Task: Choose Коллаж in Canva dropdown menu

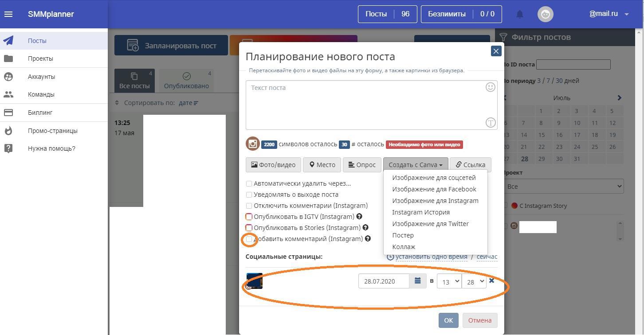Action: [404, 247]
